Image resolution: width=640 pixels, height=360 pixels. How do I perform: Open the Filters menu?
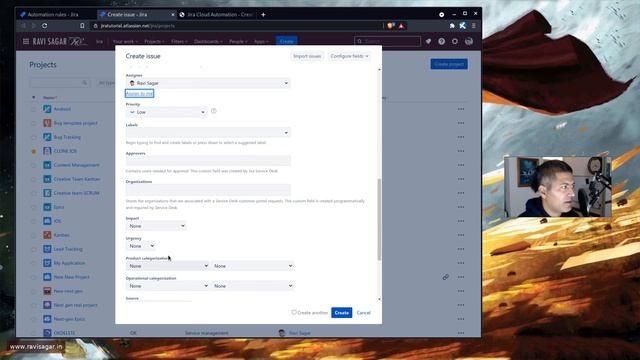pos(179,41)
